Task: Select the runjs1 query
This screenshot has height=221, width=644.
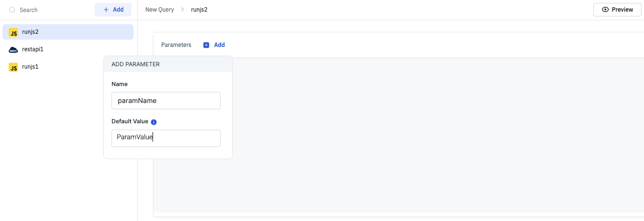Action: 30,67
